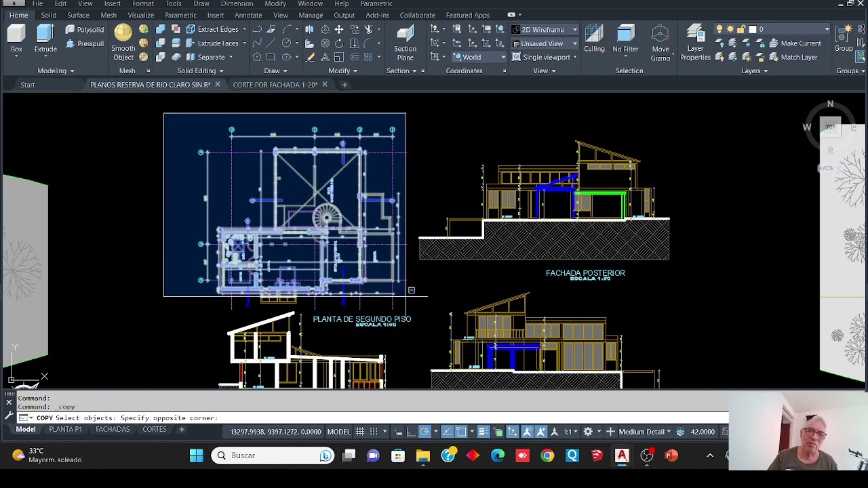Expand the Draw panel
The image size is (868, 488).
[x=275, y=70]
